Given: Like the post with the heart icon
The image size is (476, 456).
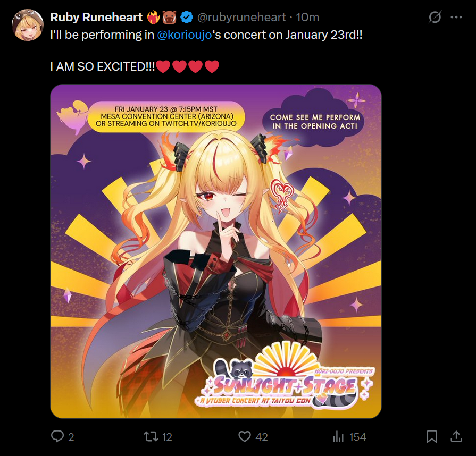Looking at the screenshot, I should tap(244, 436).
